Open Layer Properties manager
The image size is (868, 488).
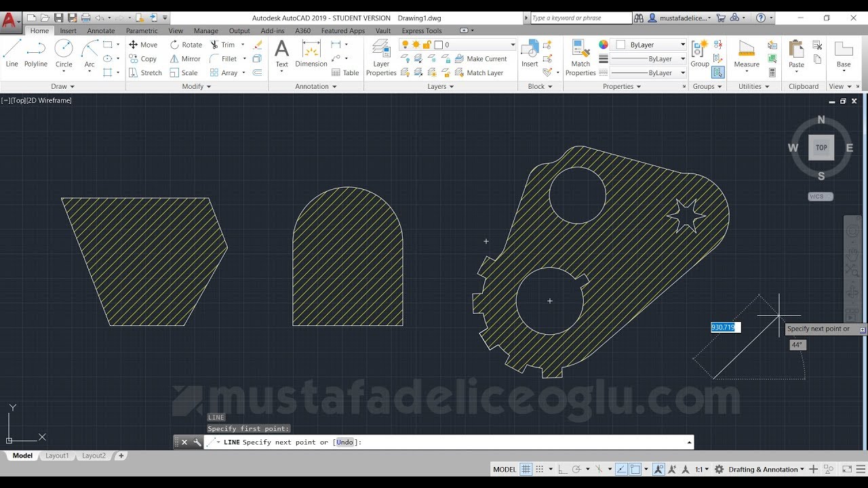coord(381,57)
